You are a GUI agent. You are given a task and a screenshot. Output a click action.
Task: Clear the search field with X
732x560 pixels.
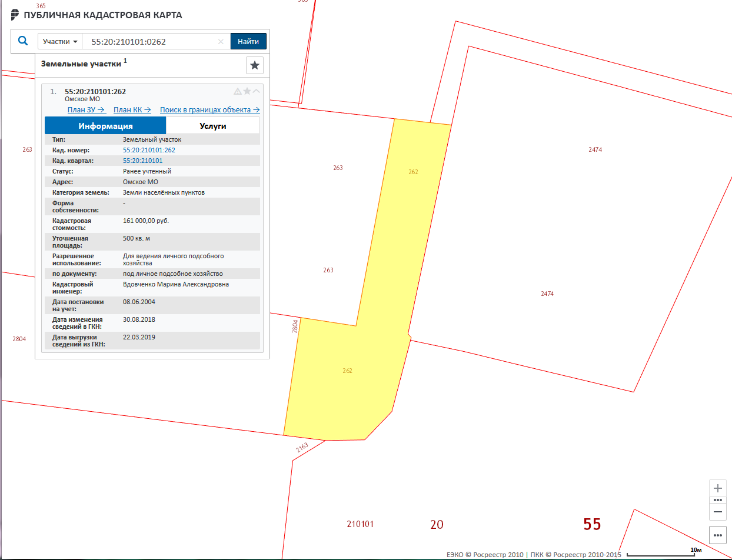[x=221, y=42]
